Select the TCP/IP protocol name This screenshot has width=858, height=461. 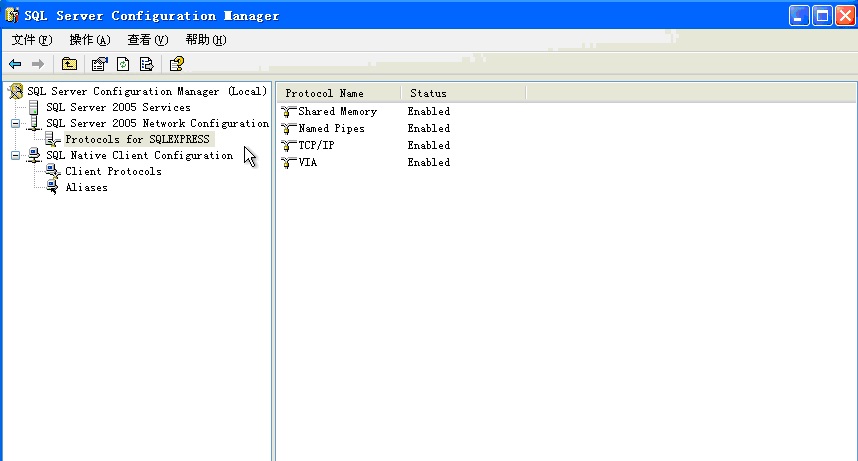[316, 146]
